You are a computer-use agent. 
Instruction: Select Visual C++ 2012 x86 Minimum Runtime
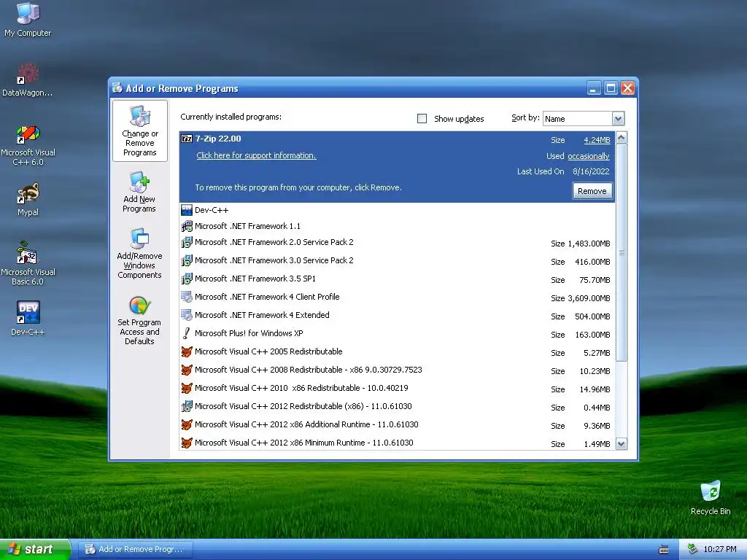click(398, 443)
